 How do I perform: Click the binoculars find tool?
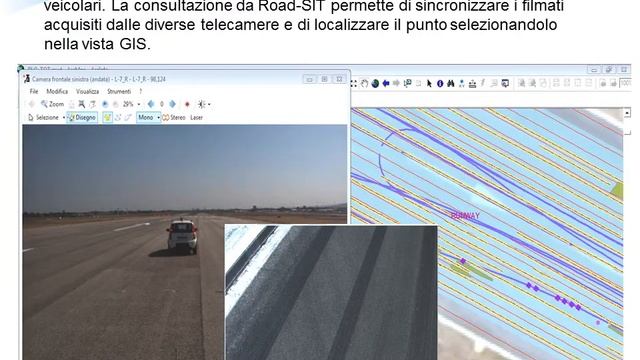pos(451,84)
